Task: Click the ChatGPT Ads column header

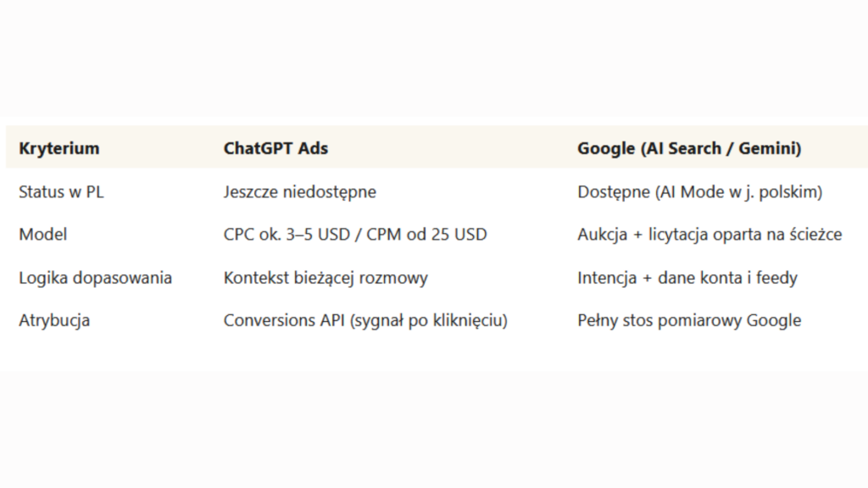Action: click(x=275, y=148)
